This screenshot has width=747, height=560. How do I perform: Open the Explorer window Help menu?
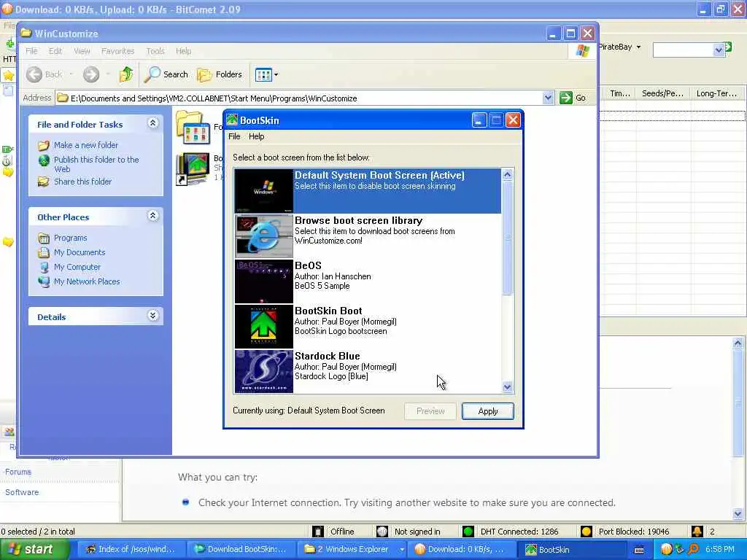183,51
